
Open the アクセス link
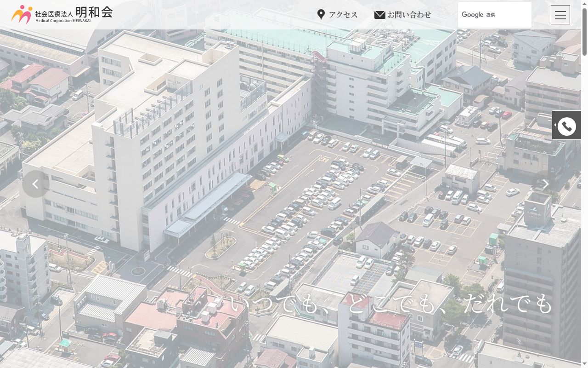337,15
